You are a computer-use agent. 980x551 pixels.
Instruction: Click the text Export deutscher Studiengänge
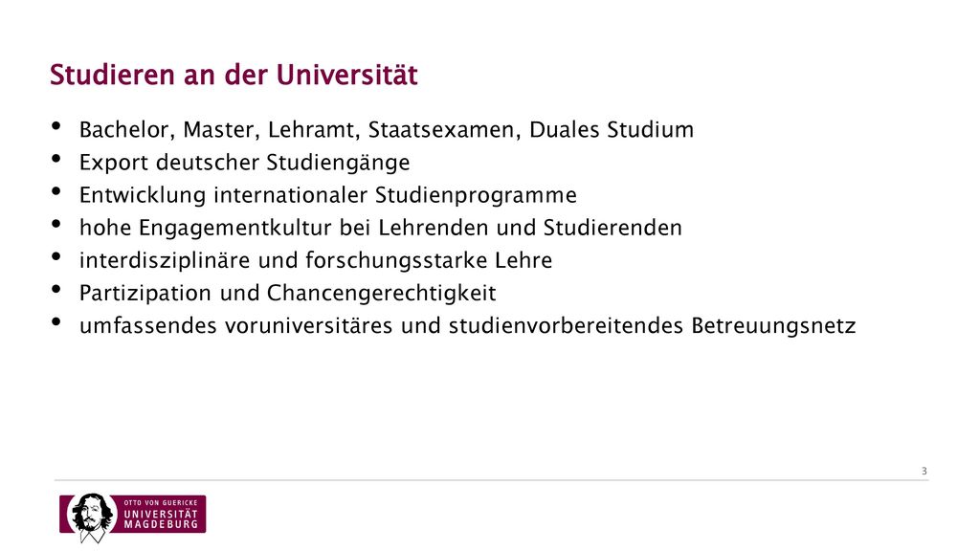point(244,163)
